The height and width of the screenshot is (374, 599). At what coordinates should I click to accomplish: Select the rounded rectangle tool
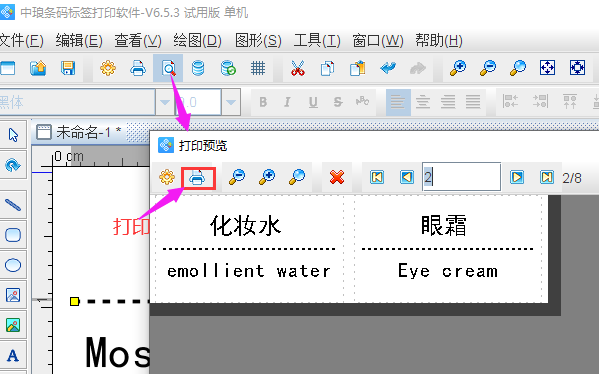[x=13, y=235]
